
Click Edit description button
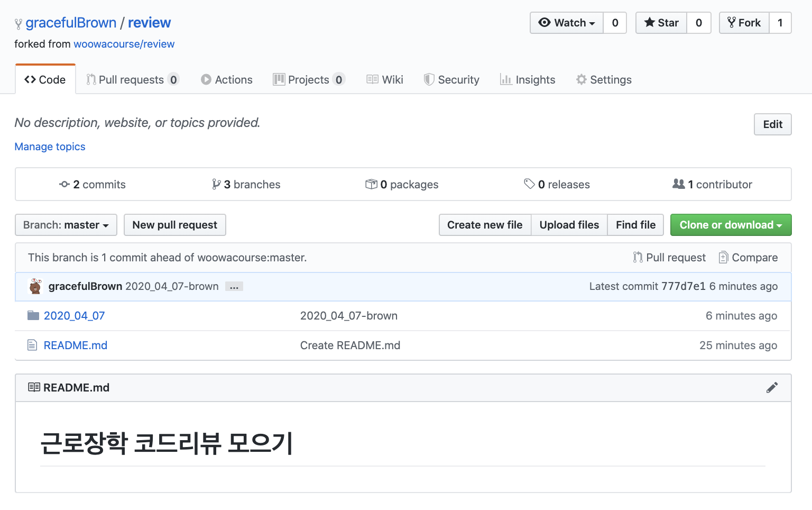coord(772,124)
